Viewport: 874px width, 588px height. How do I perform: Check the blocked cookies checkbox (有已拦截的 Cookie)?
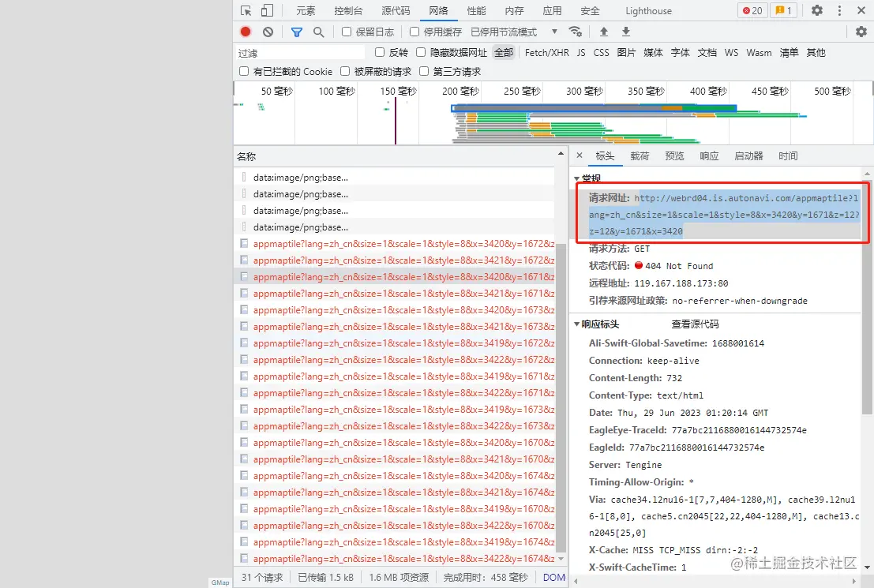[244, 71]
